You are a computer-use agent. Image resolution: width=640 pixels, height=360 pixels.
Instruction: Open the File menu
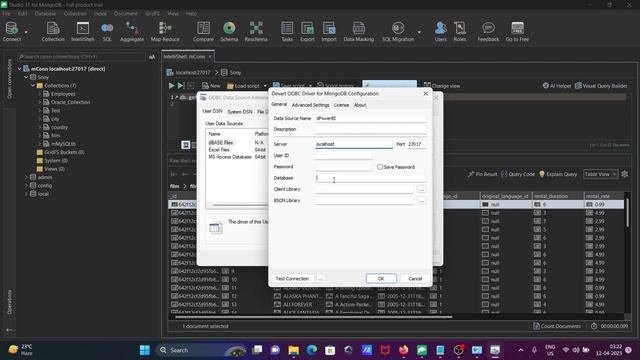[7, 13]
